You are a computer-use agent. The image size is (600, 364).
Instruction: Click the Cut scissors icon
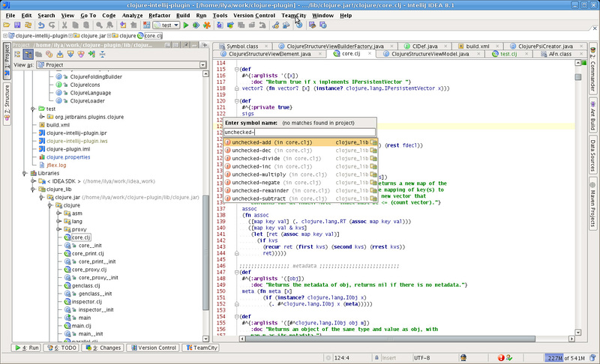64,25
